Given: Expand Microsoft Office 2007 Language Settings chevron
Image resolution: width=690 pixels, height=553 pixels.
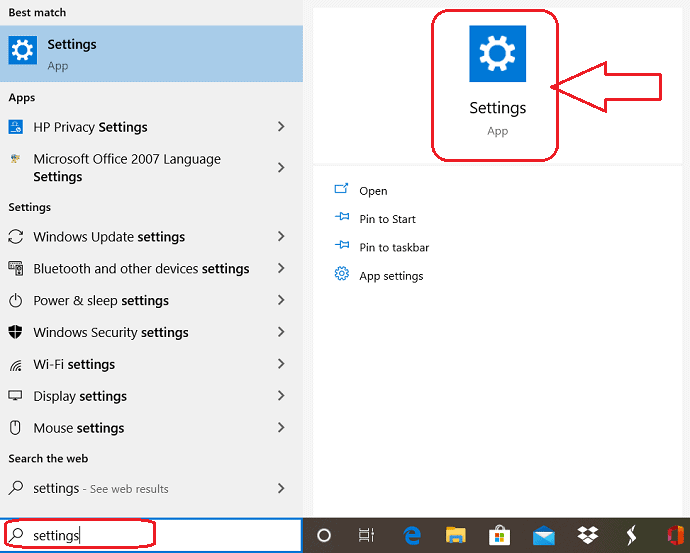Looking at the screenshot, I should 281,168.
